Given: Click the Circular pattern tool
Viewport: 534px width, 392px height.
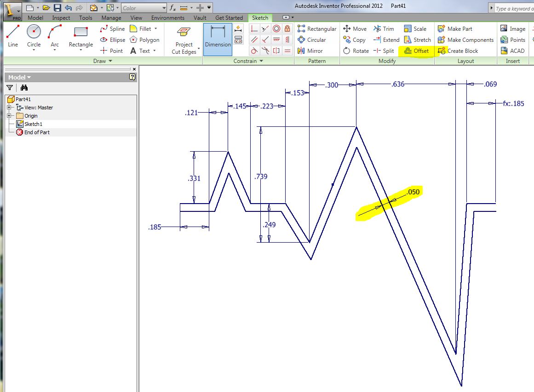Looking at the screenshot, I should [311, 40].
